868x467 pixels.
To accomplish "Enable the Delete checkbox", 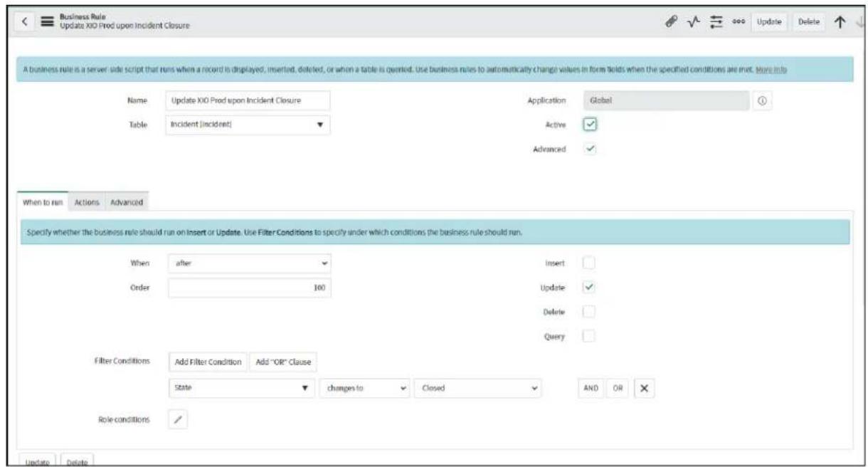I will (x=589, y=312).
